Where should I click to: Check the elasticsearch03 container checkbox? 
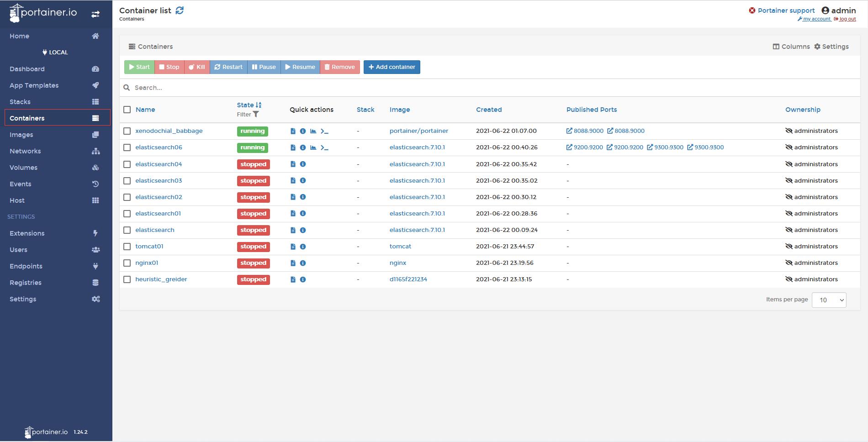[127, 181]
